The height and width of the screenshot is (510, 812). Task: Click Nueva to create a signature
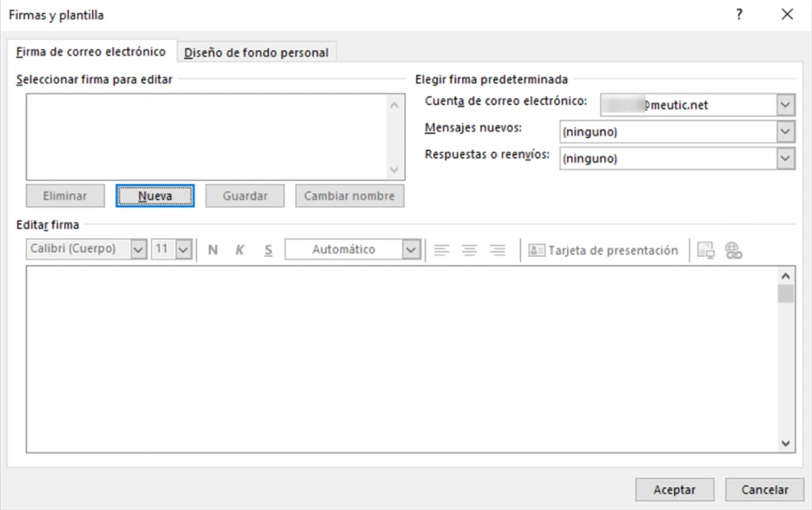tap(155, 196)
